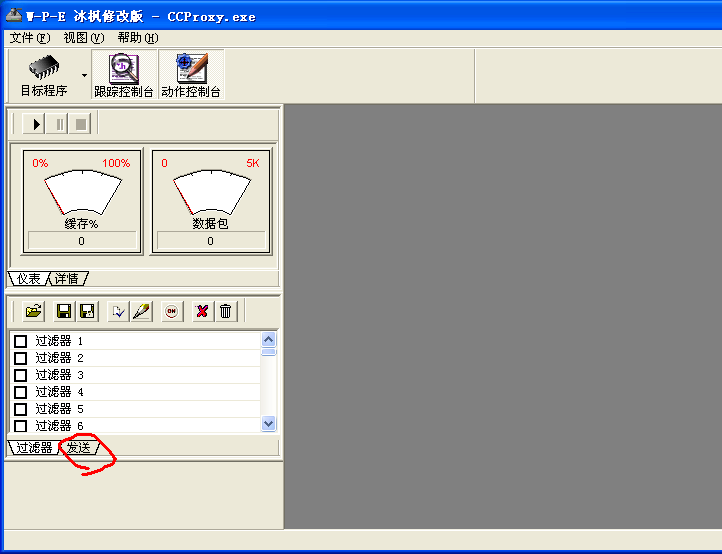The height and width of the screenshot is (554, 722).
Task: Click the checkmark document filter icon
Action: click(x=118, y=312)
